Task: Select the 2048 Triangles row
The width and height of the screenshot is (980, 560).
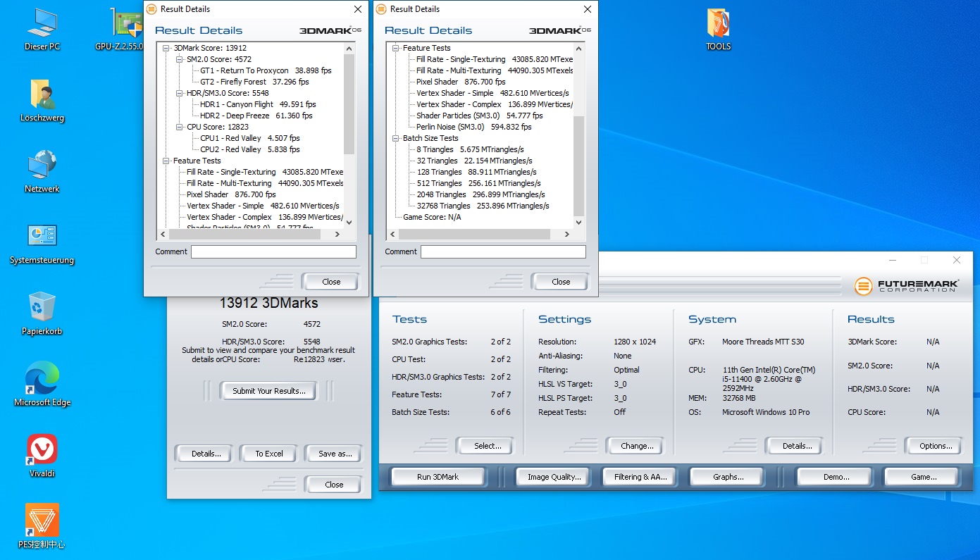Action: pyautogui.click(x=480, y=194)
